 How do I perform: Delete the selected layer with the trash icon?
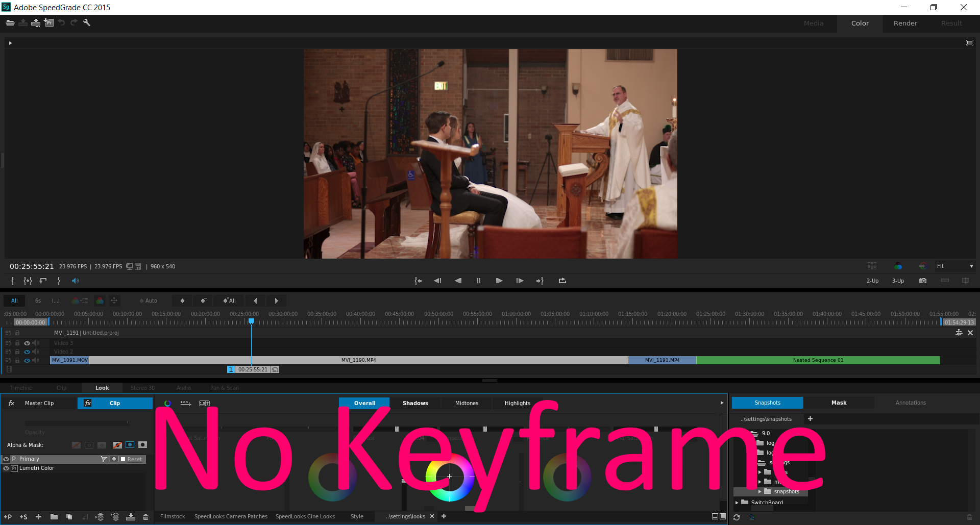(x=145, y=517)
